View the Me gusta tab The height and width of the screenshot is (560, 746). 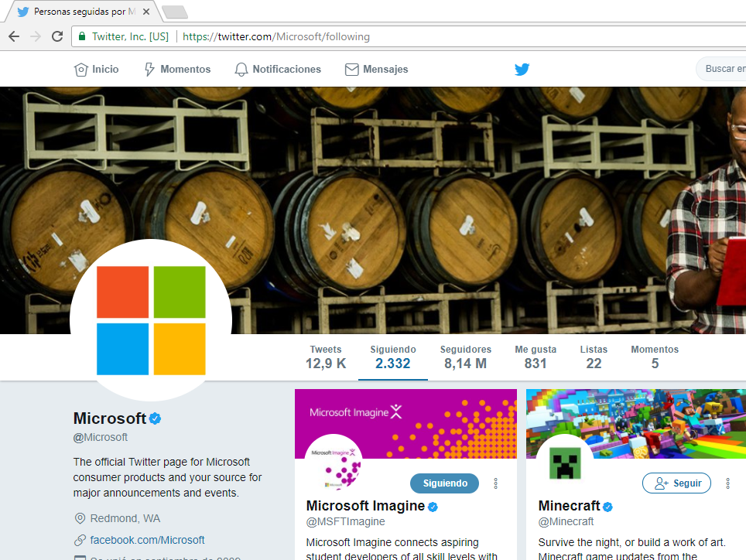pyautogui.click(x=536, y=357)
